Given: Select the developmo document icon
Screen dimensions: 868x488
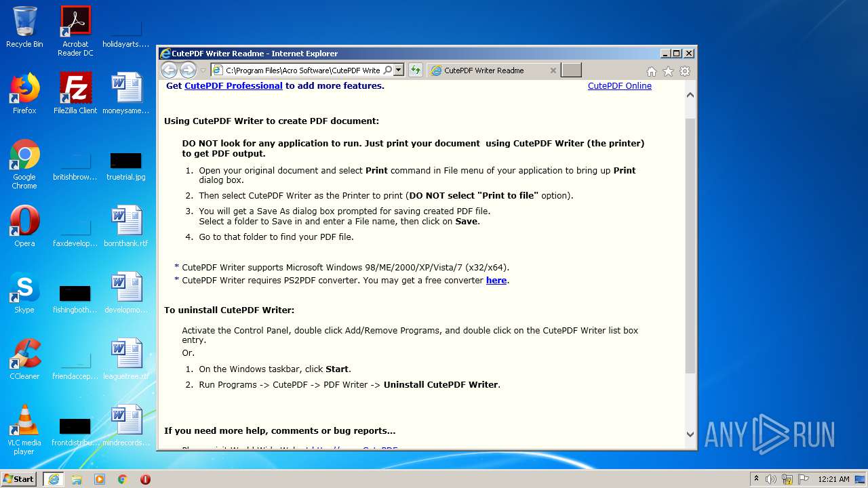Looking at the screenshot, I should (126, 293).
